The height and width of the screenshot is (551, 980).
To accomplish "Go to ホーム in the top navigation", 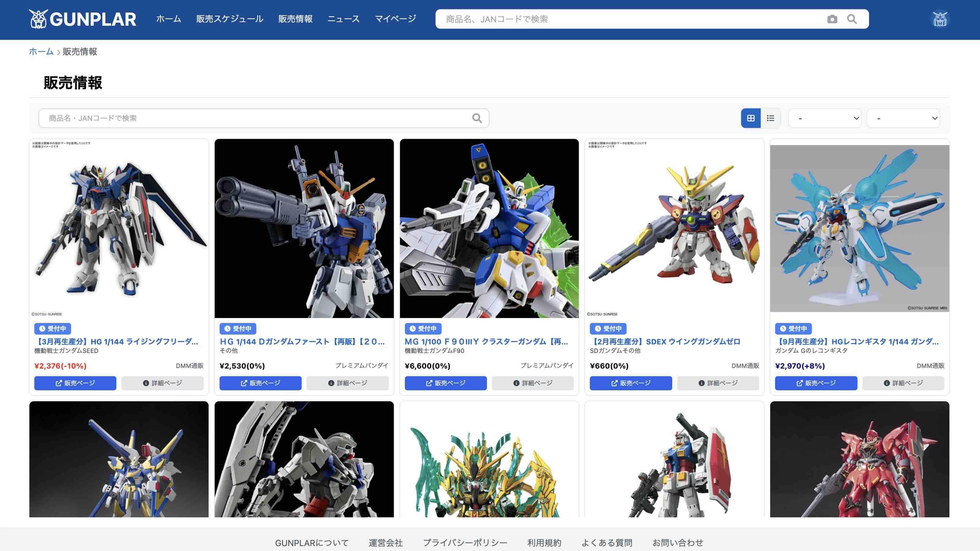I will (168, 19).
